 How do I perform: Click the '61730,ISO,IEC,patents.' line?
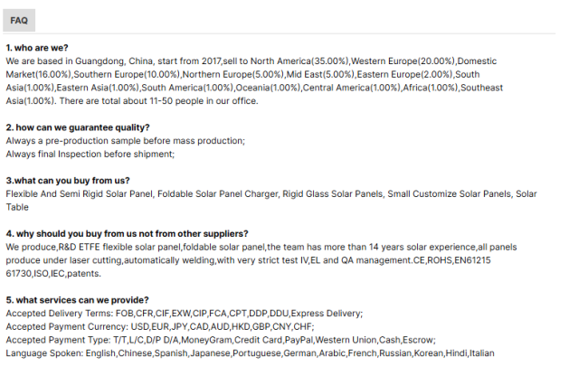click(x=53, y=273)
